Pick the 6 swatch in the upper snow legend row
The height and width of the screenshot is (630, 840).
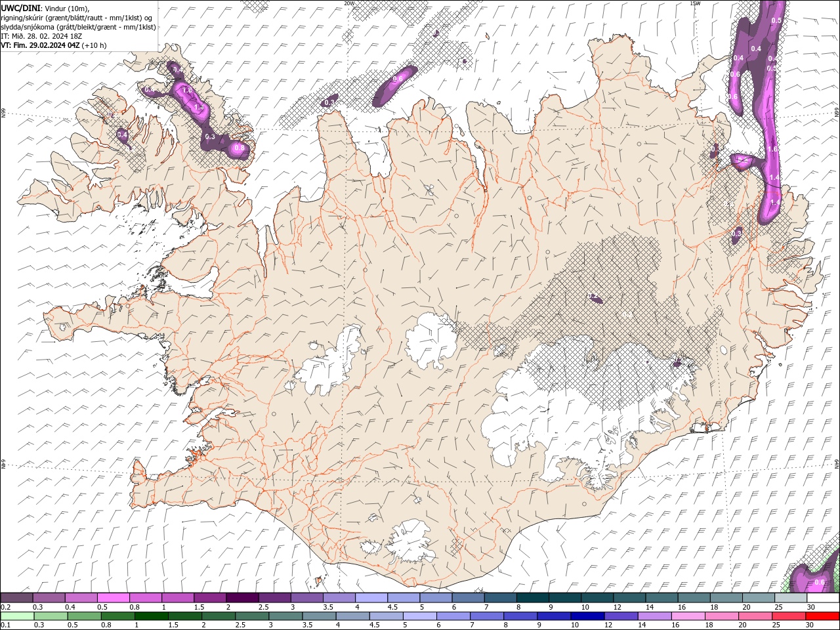coord(468,598)
